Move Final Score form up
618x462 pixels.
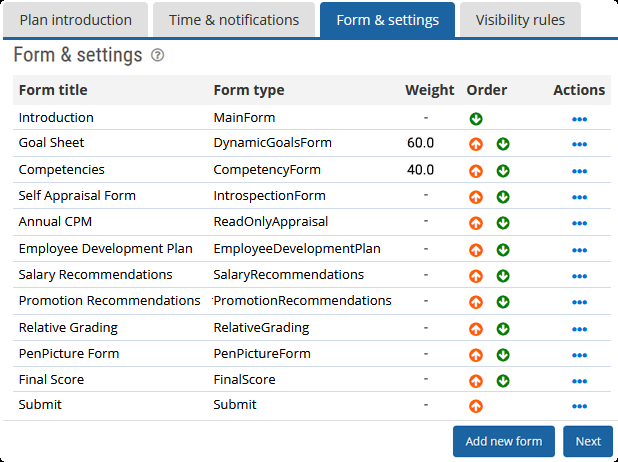[x=476, y=381]
